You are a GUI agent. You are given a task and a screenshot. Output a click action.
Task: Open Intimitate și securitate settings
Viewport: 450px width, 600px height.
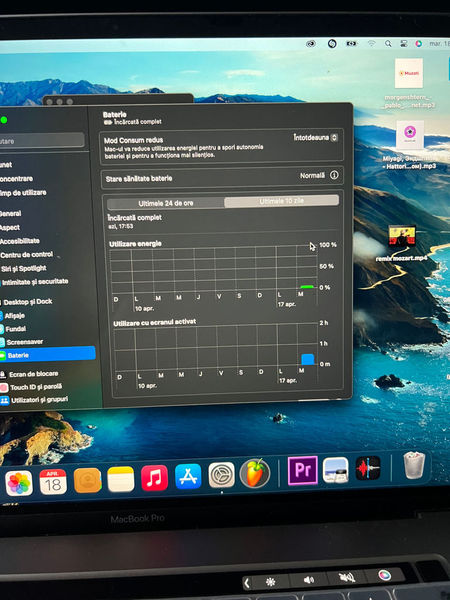35,282
